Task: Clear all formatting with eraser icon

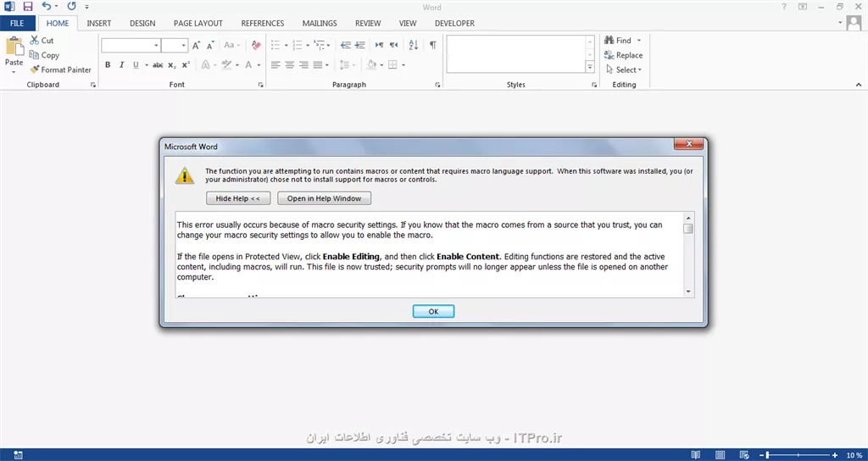Action: point(256,46)
